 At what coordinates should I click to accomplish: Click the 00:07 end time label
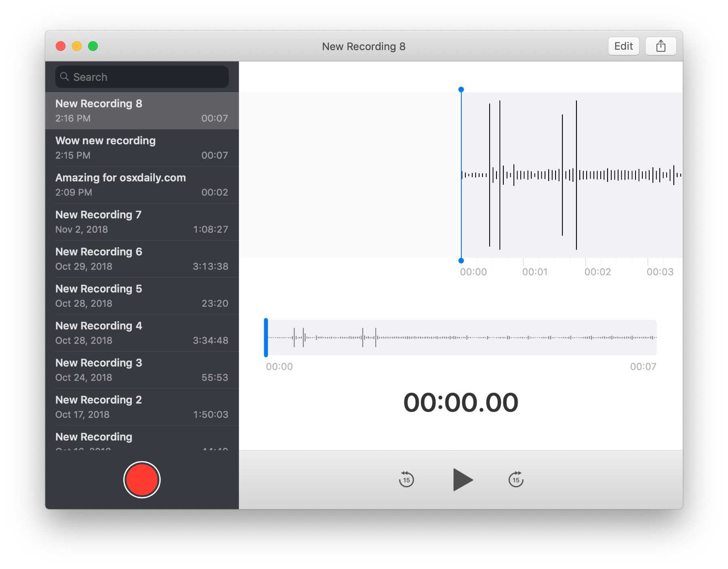coord(643,367)
